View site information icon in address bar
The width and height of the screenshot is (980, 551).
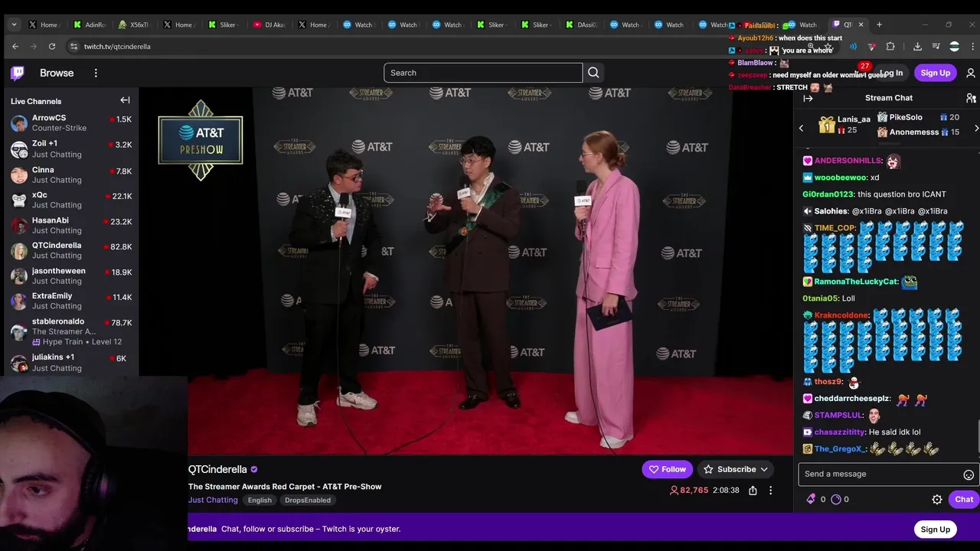click(x=73, y=46)
